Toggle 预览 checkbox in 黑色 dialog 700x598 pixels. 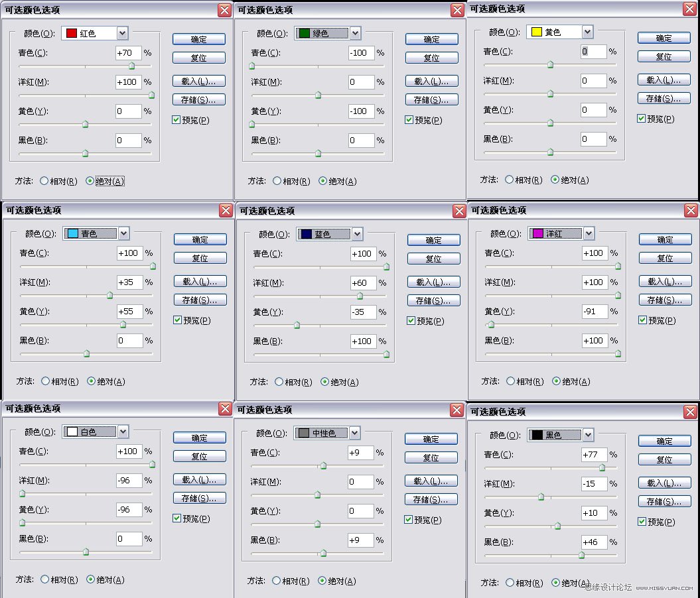point(642,522)
